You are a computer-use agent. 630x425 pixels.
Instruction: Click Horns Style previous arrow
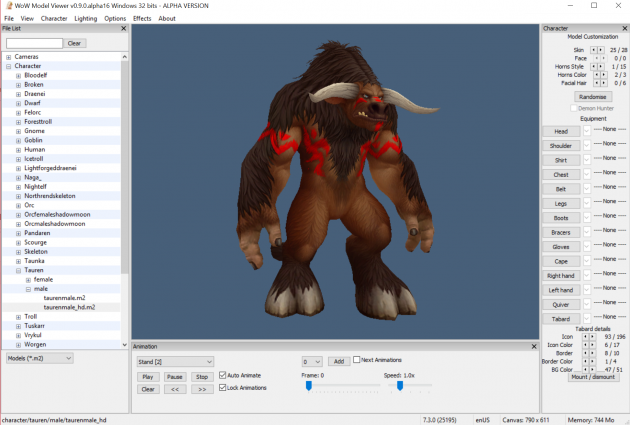tap(593, 66)
